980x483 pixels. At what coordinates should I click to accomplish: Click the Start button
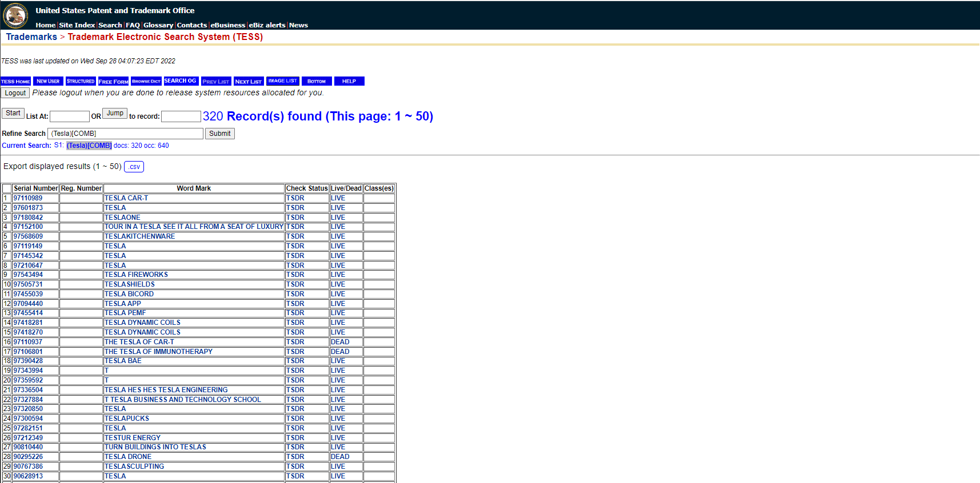13,113
